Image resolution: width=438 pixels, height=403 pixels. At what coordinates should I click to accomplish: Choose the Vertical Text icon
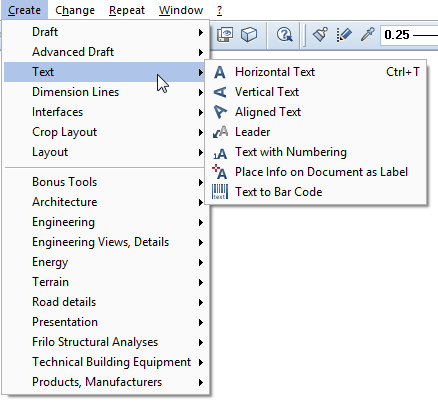click(220, 92)
